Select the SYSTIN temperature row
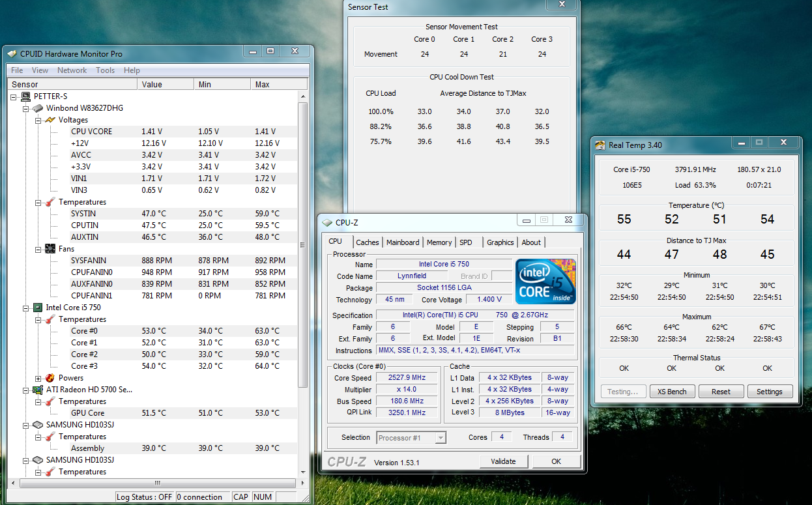This screenshot has width=812, height=505. click(x=183, y=214)
